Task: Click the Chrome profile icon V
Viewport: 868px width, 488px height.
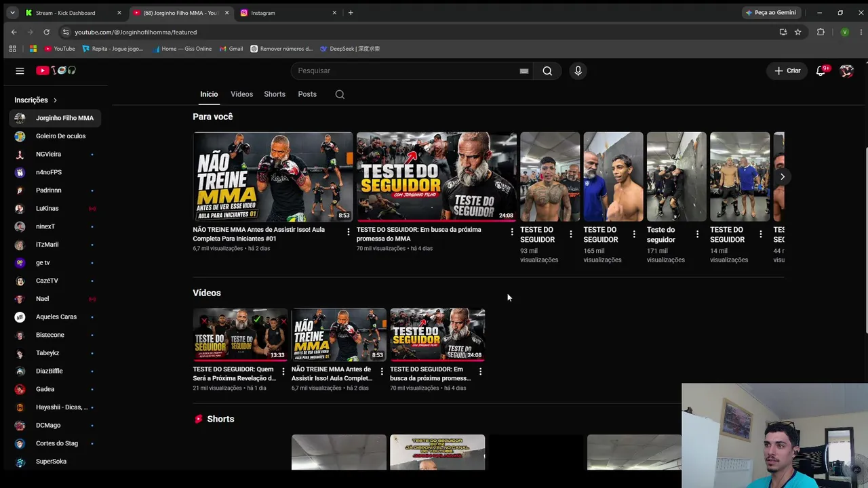Action: point(844,32)
